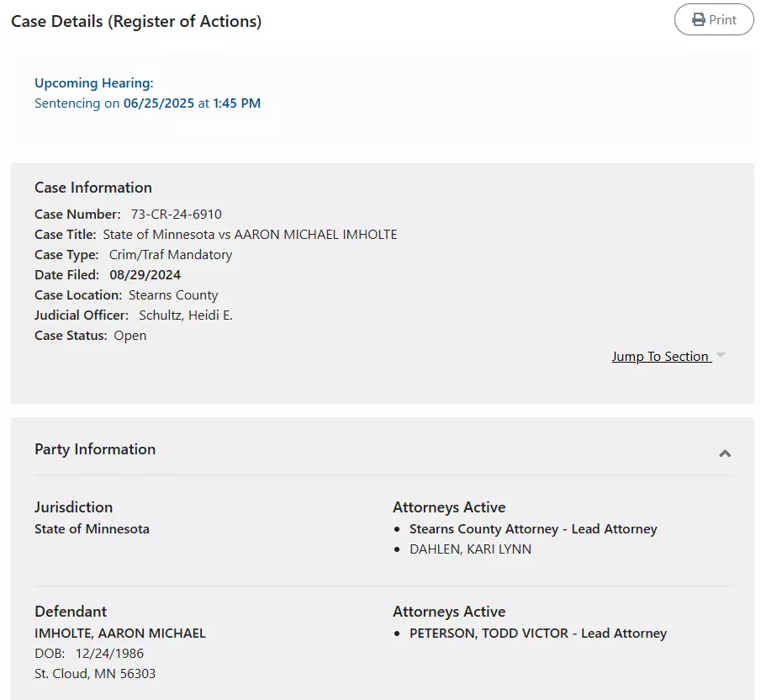
Task: Select the Defendant heading
Action: pos(71,612)
